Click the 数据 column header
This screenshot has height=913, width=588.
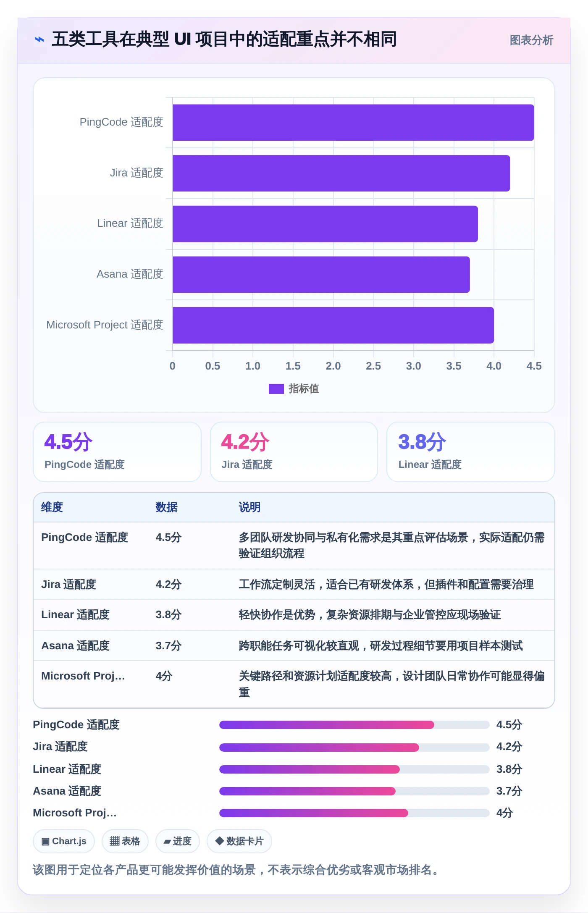click(166, 507)
